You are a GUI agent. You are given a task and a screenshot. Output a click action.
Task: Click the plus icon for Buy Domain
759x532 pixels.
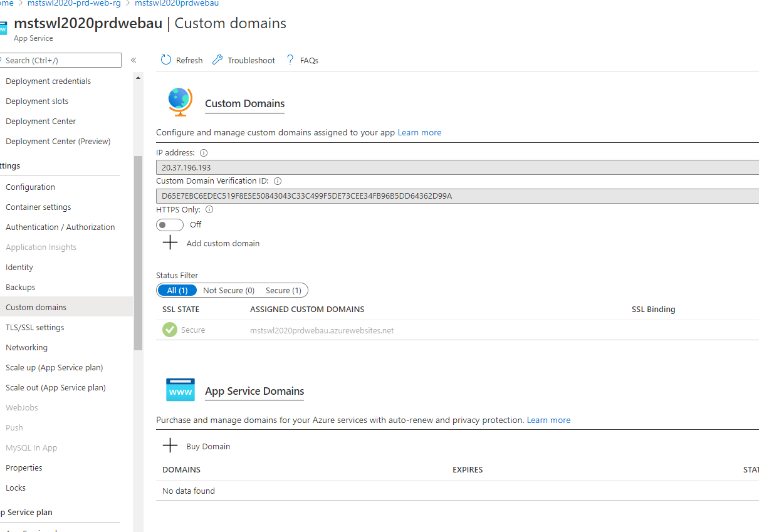170,446
